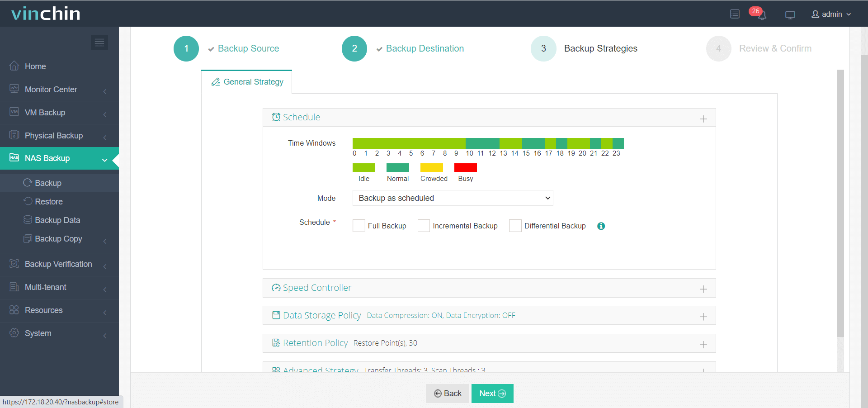Select the General Strategy tab
This screenshot has height=408, width=868.
coord(247,82)
